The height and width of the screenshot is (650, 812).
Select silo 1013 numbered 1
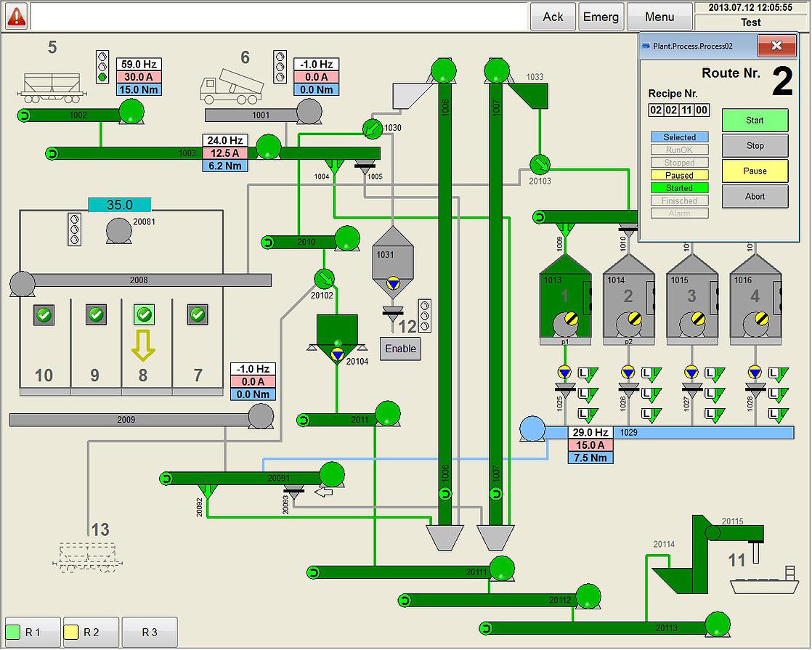[565, 298]
